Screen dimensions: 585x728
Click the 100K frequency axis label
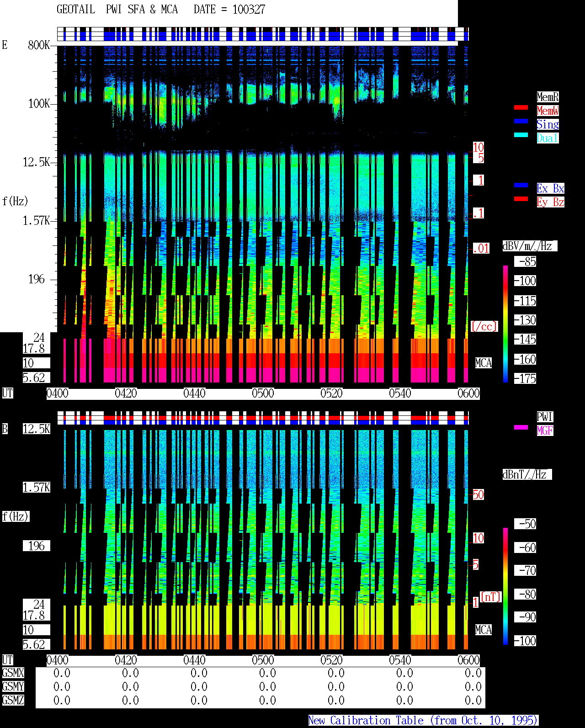(x=39, y=103)
